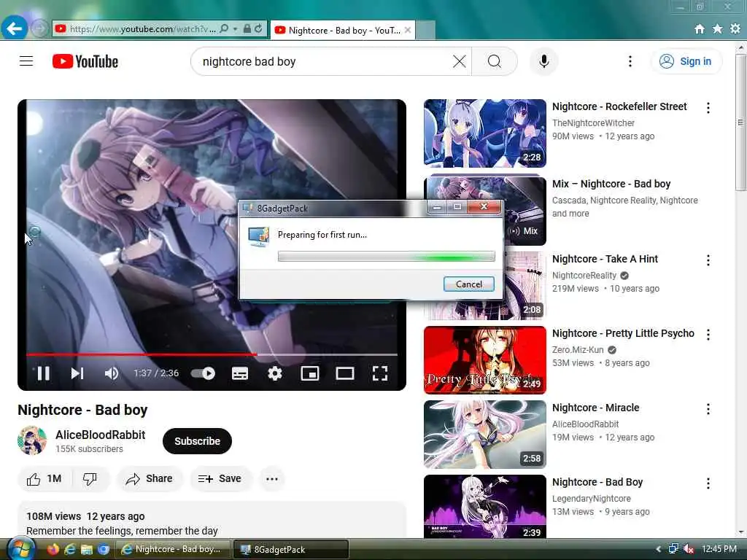Open browser tools gear menu

tap(735, 29)
